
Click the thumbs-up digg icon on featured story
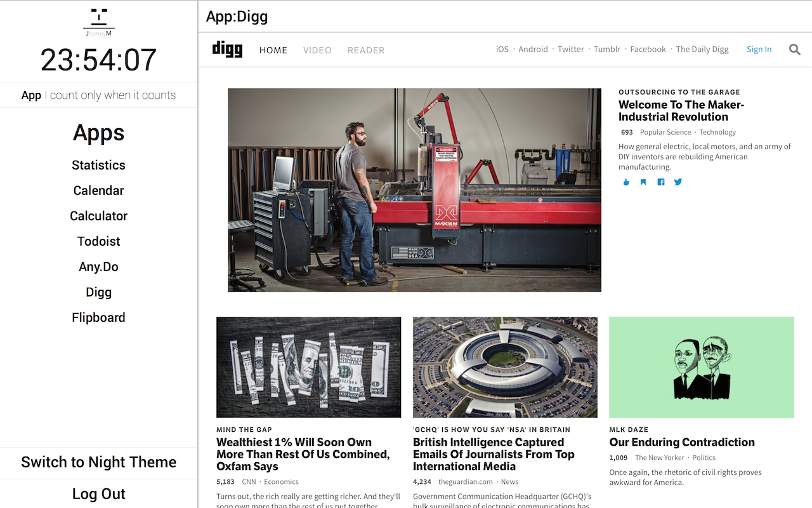point(626,182)
